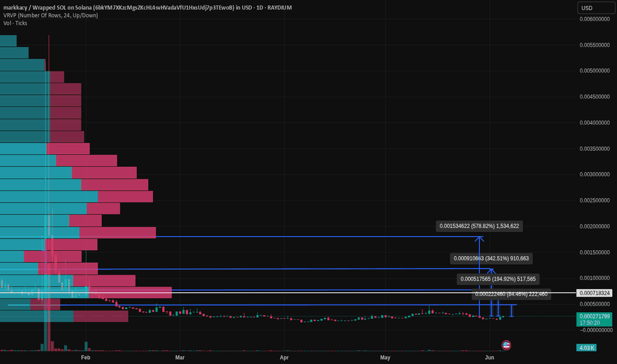Select the 84.46% measurement label
This screenshot has height=364, width=617.
[511, 294]
